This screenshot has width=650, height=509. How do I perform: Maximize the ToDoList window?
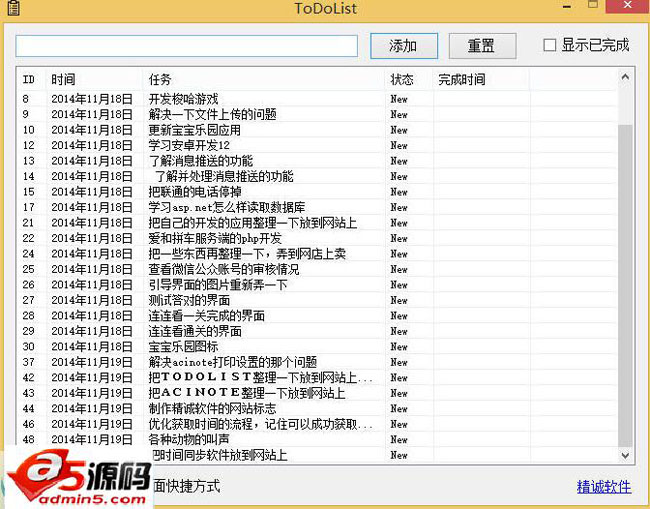tap(593, 5)
